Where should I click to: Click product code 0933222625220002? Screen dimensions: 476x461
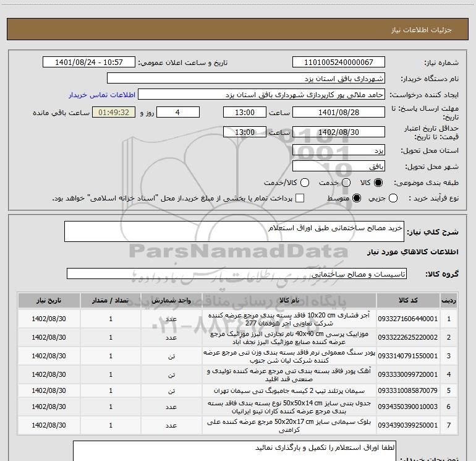408,337
